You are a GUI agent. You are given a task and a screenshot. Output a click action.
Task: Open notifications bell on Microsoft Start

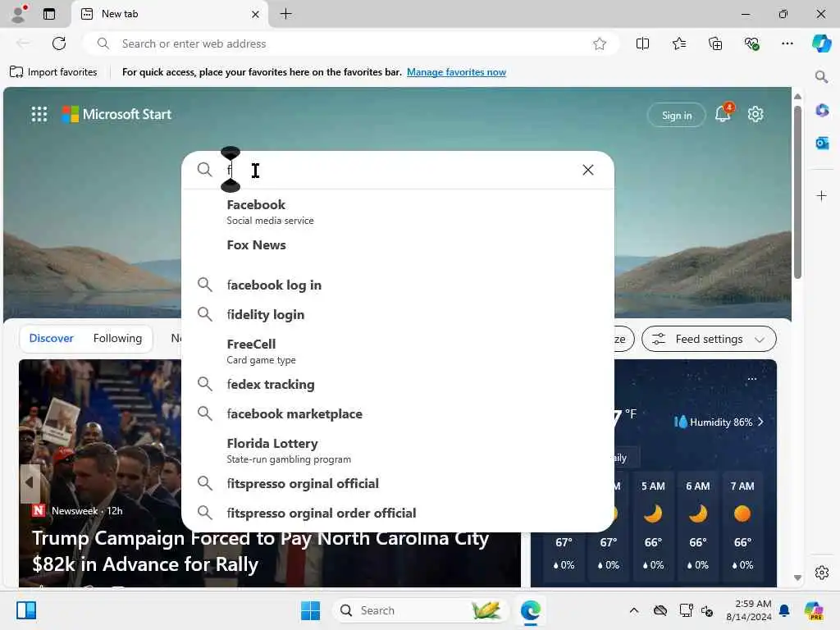tap(723, 113)
